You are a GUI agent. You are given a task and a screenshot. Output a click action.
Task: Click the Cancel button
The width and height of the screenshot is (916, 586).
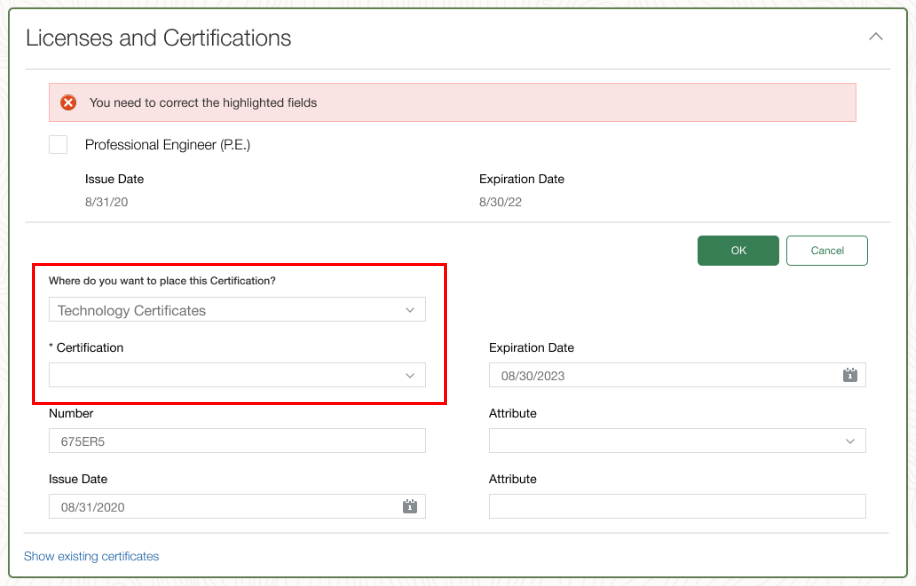click(x=826, y=250)
